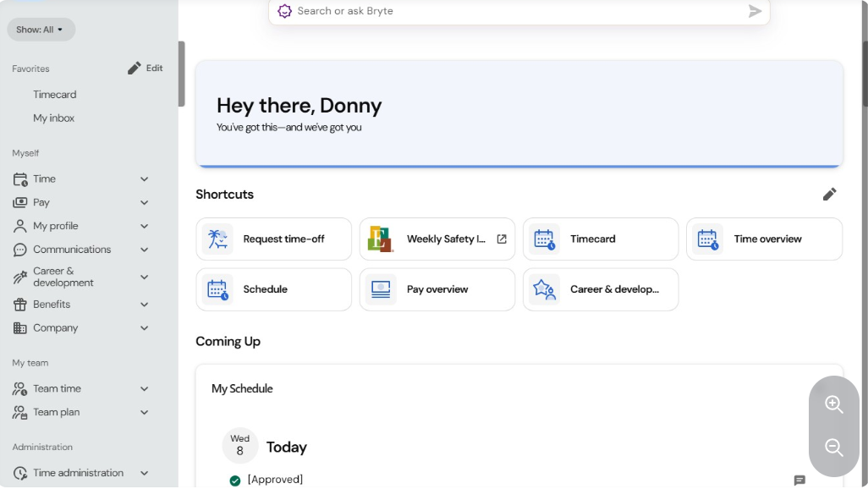Click the Weekly Safety colorful logo icon
The height and width of the screenshot is (489, 868).
click(381, 239)
